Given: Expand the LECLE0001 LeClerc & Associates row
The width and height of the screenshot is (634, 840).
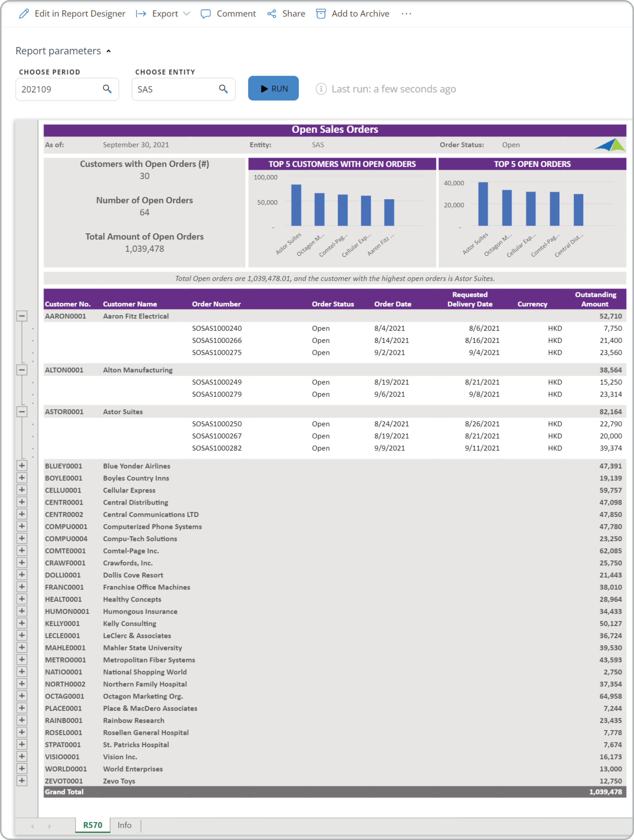Looking at the screenshot, I should [x=22, y=635].
